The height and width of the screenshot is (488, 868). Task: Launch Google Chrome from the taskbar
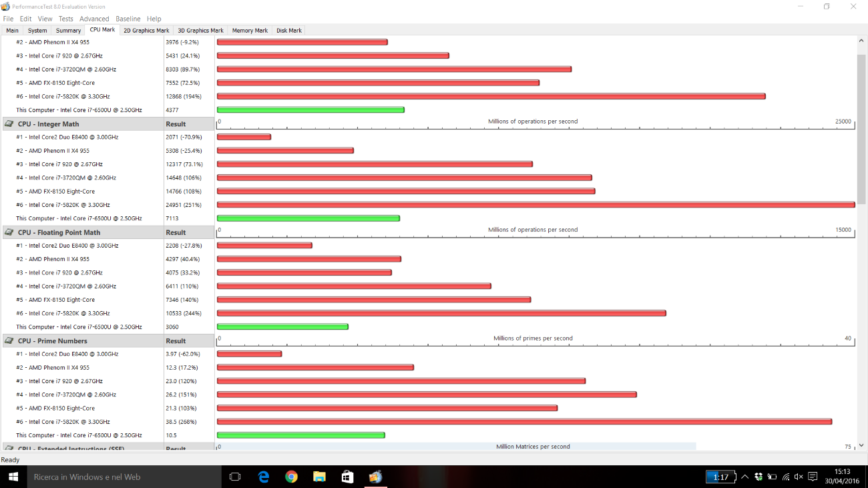tap(291, 477)
